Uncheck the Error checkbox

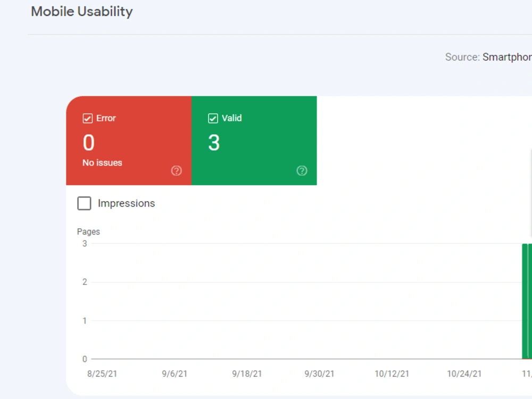click(x=88, y=119)
